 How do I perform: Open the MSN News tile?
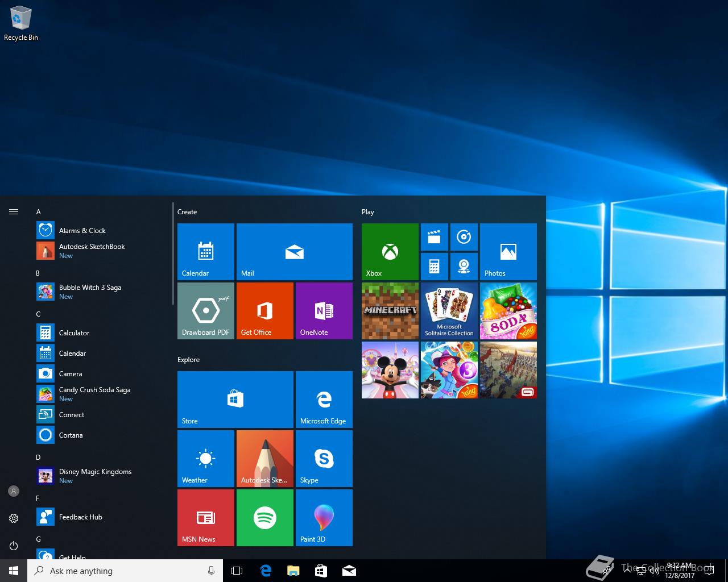pos(206,518)
